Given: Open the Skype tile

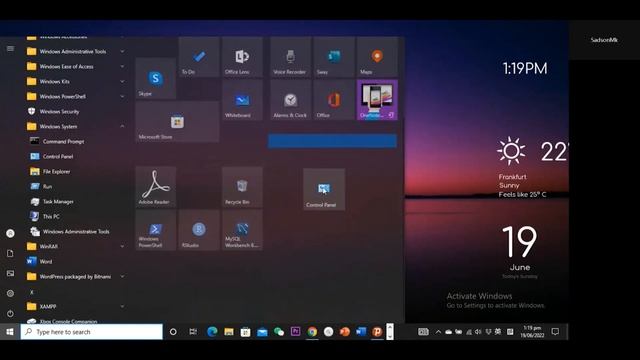Looking at the screenshot, I should coord(156,78).
